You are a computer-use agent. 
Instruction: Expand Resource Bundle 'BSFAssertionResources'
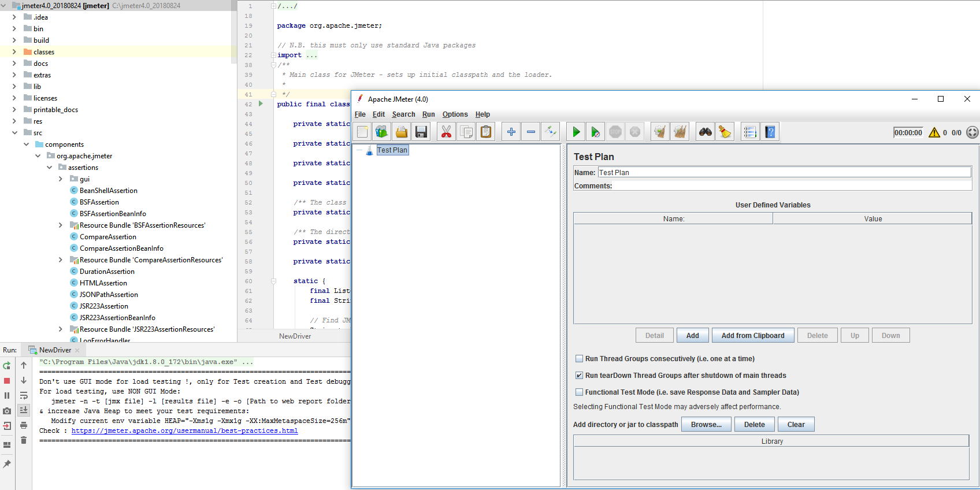61,225
